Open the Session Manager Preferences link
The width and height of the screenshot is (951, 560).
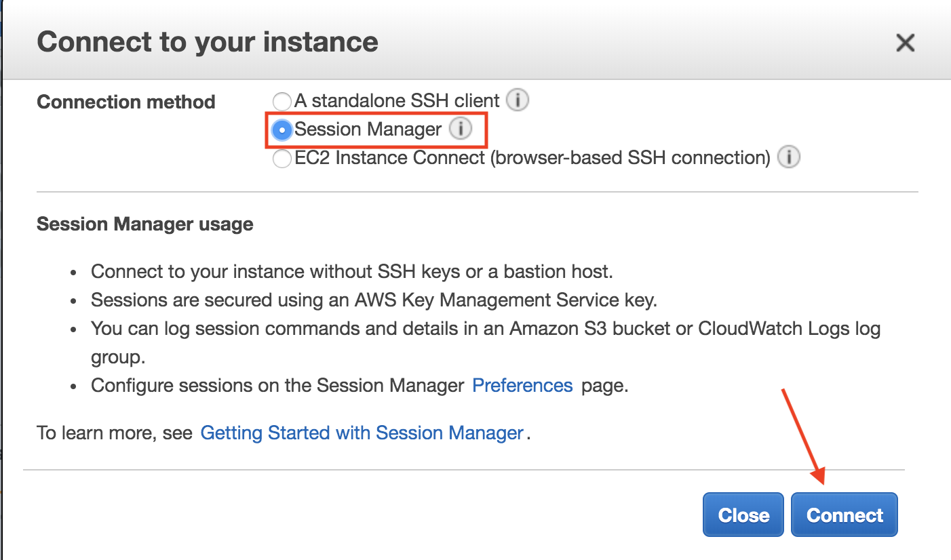pos(522,386)
